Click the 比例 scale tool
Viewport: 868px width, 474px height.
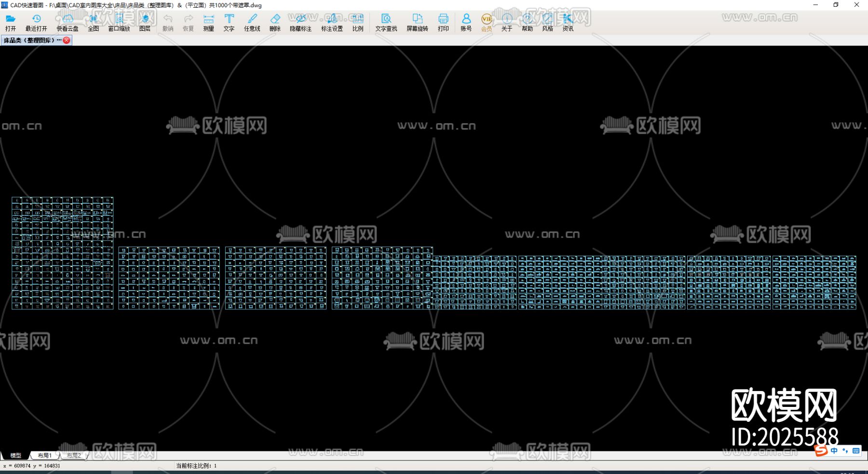(358, 22)
